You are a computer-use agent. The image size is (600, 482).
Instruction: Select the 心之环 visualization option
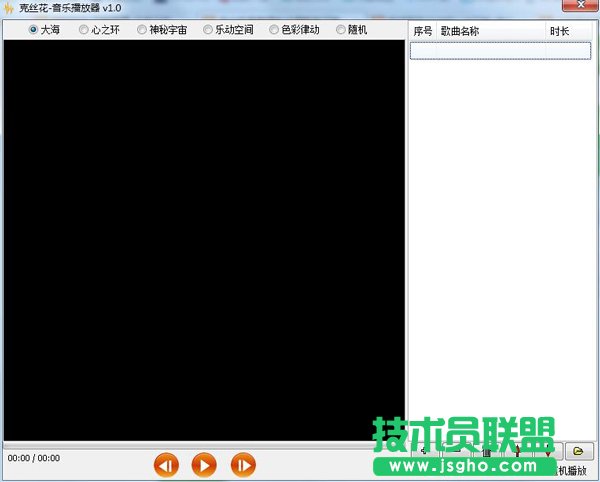pyautogui.click(x=99, y=29)
